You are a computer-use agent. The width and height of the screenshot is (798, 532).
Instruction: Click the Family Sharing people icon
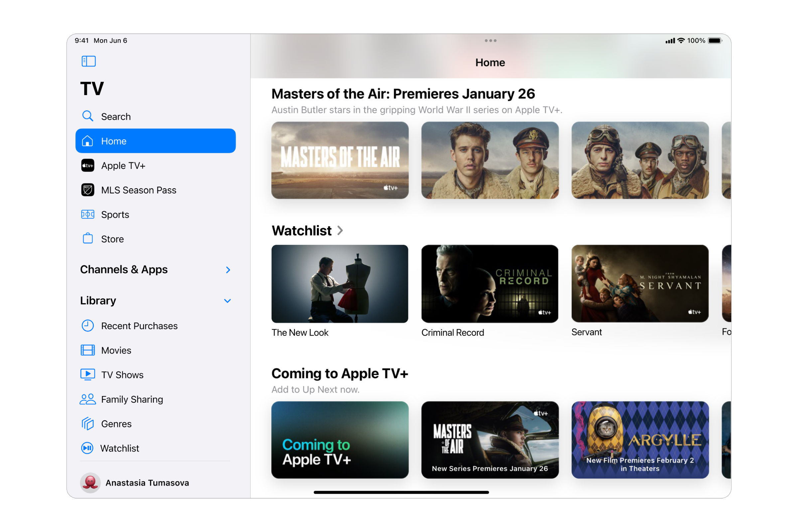(x=87, y=399)
